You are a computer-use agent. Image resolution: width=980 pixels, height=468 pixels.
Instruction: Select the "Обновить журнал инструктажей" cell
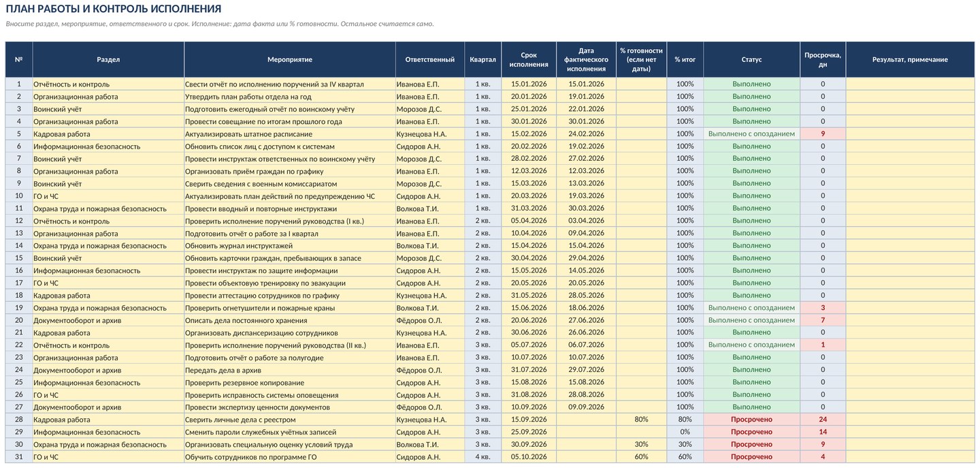click(290, 246)
